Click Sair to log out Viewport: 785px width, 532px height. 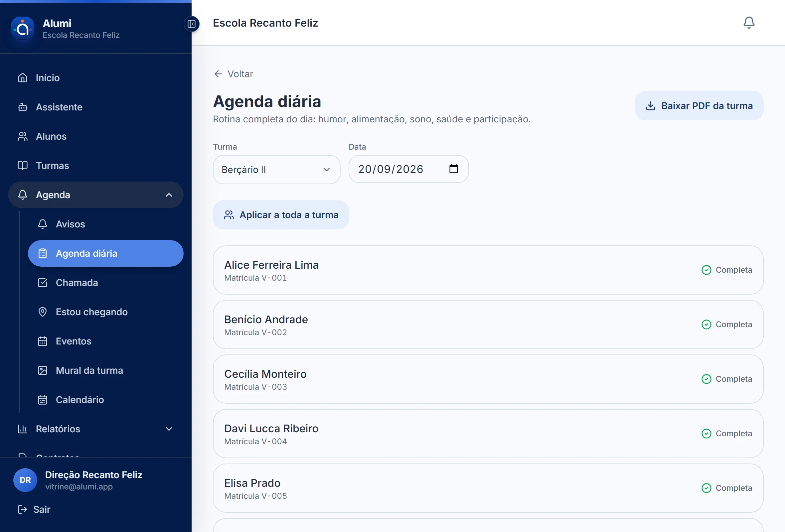pos(34,509)
